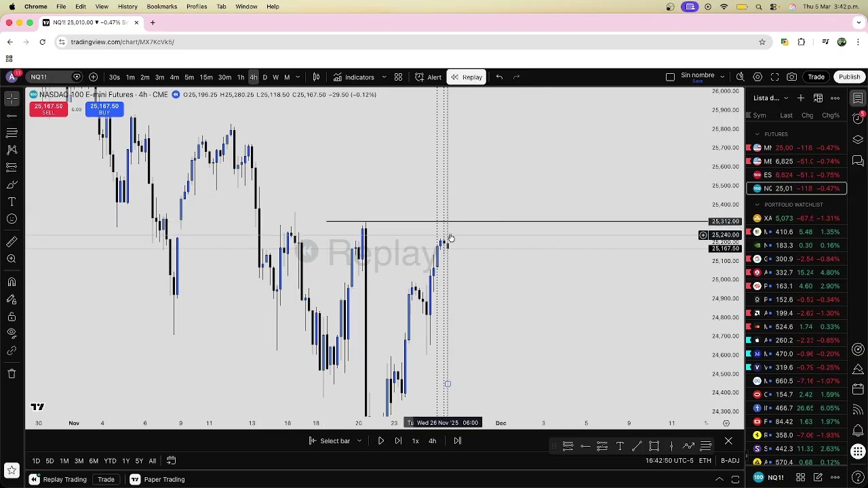Open the ruler measure tool

(12, 241)
